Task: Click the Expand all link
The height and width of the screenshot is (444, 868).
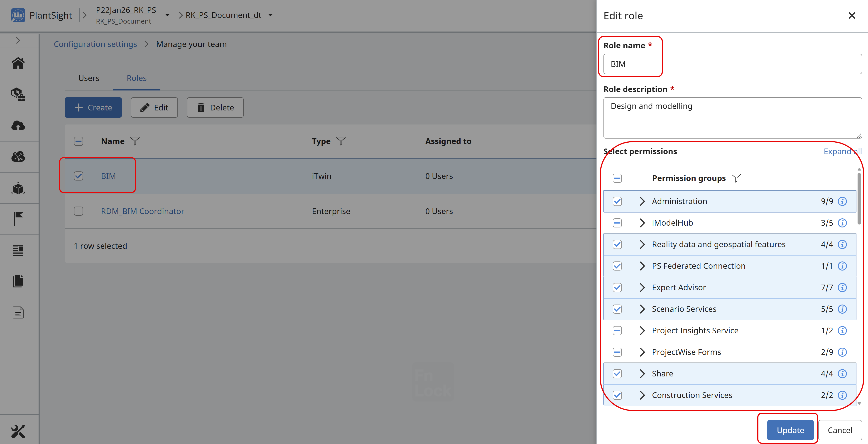Action: click(x=842, y=152)
